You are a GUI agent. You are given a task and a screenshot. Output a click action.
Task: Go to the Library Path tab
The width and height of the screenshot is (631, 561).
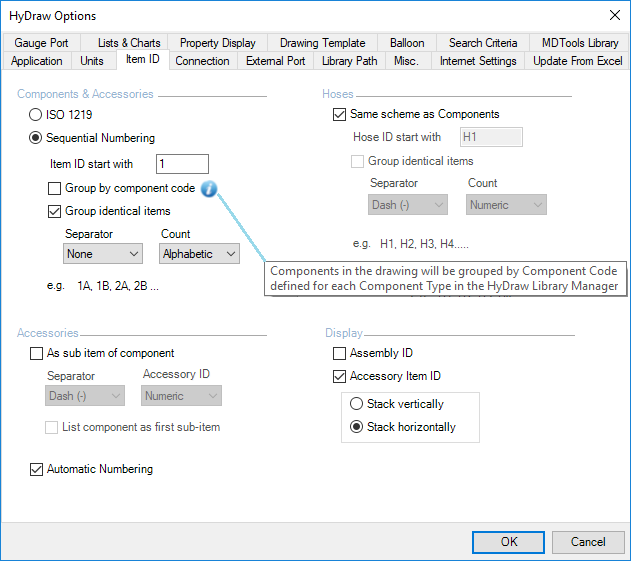(x=349, y=61)
